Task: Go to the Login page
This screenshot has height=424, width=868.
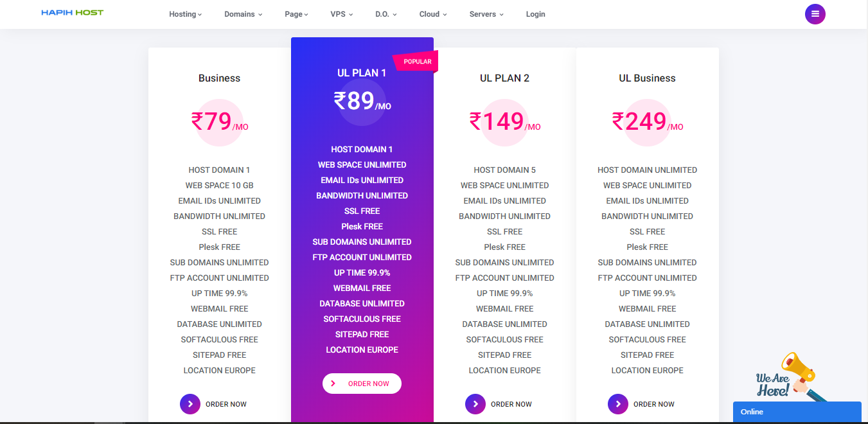Action: [x=535, y=14]
